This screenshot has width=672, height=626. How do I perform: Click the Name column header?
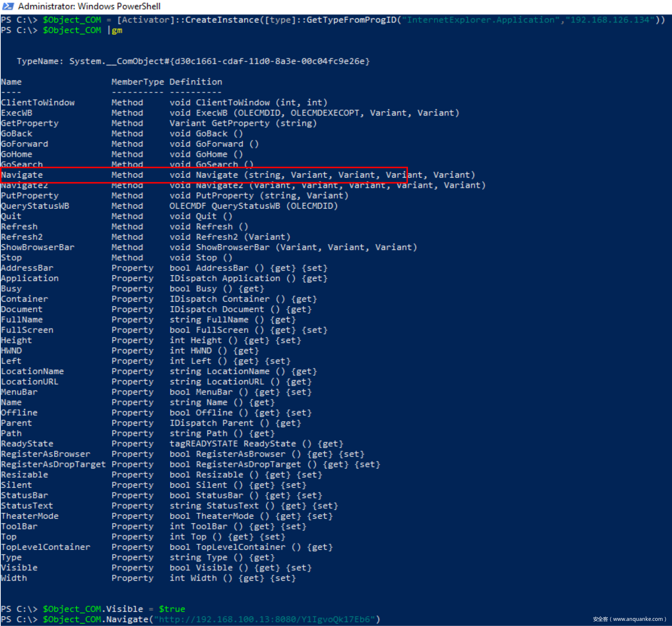coord(11,82)
